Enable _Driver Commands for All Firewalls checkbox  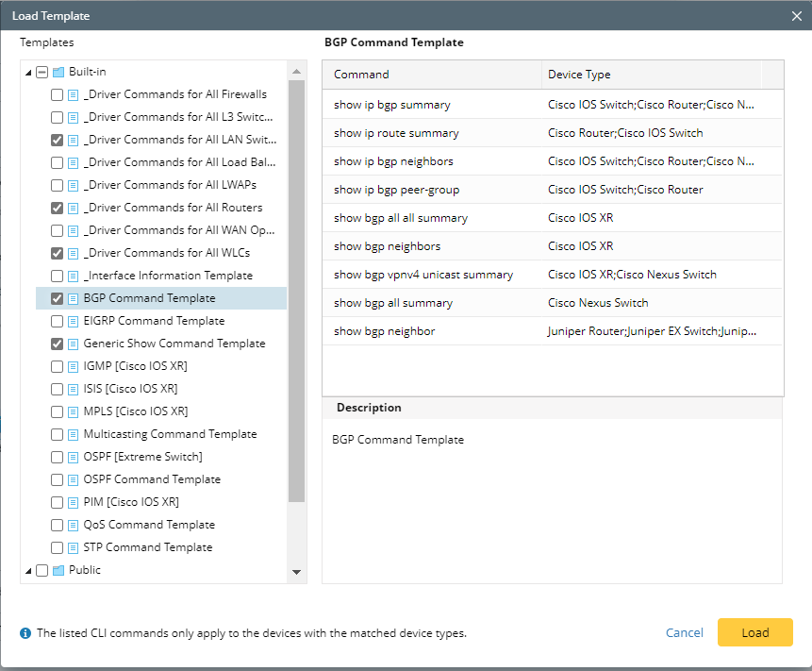click(58, 94)
